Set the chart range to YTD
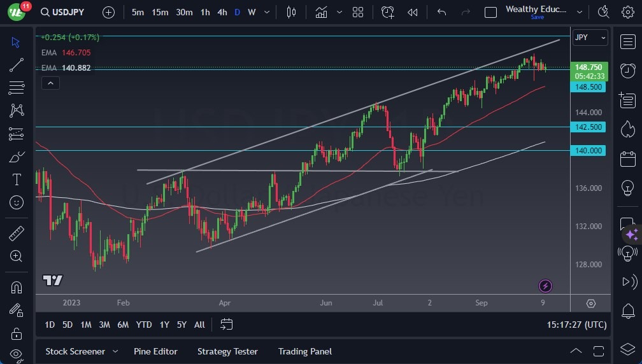Screen dimensions: 642x364 (x=144, y=325)
